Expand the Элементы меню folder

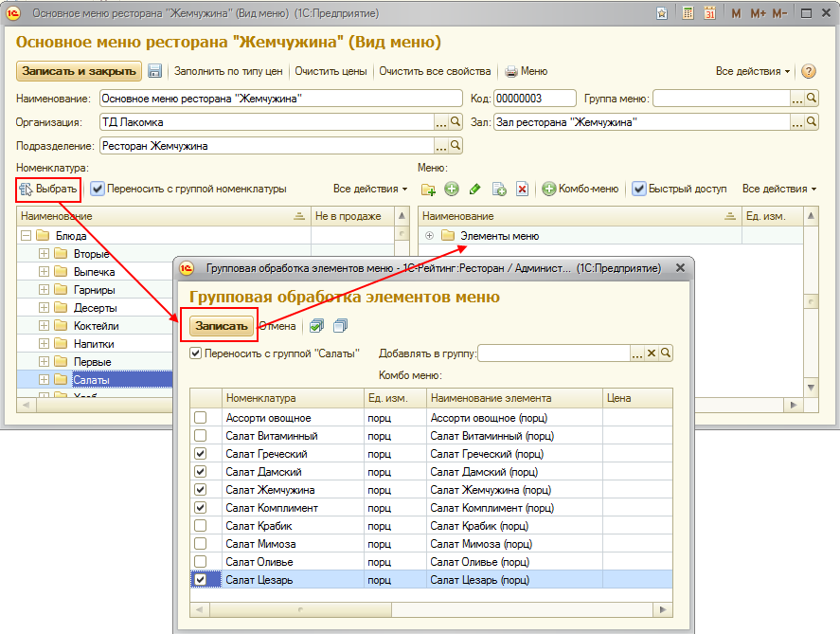(431, 236)
